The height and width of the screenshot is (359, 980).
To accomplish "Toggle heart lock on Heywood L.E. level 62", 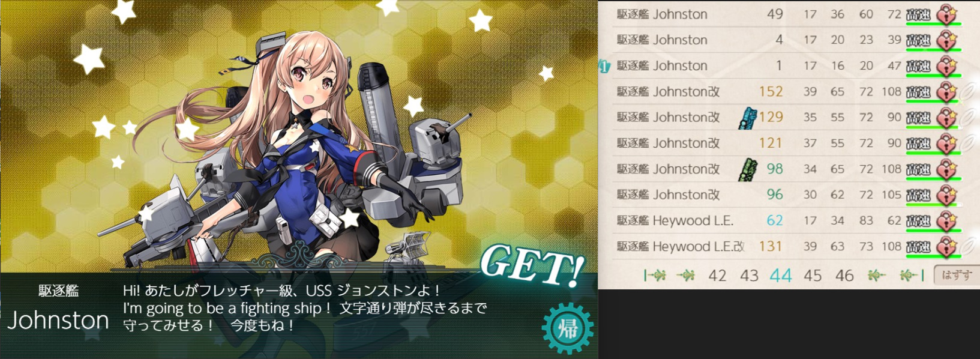I will (x=947, y=220).
